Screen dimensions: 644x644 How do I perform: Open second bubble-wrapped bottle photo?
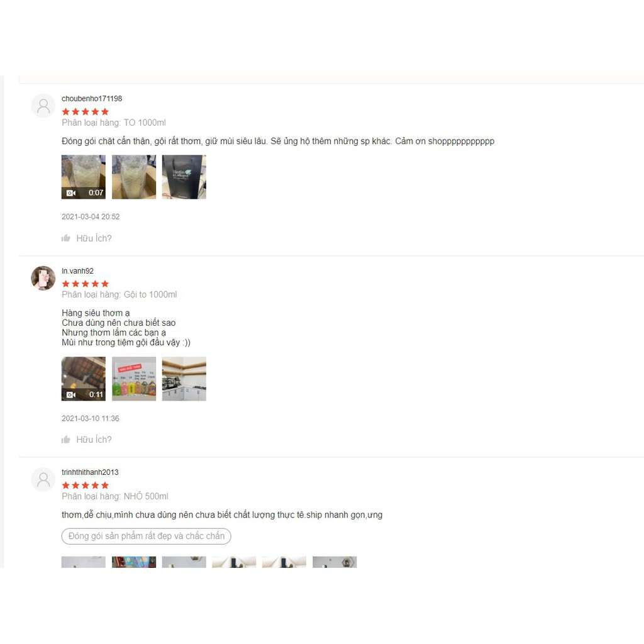click(134, 177)
